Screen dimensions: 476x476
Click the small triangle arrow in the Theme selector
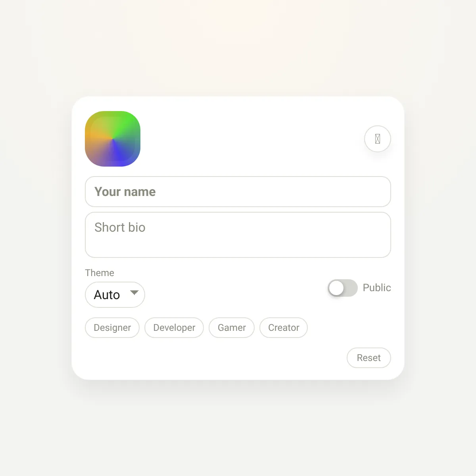coord(134,293)
